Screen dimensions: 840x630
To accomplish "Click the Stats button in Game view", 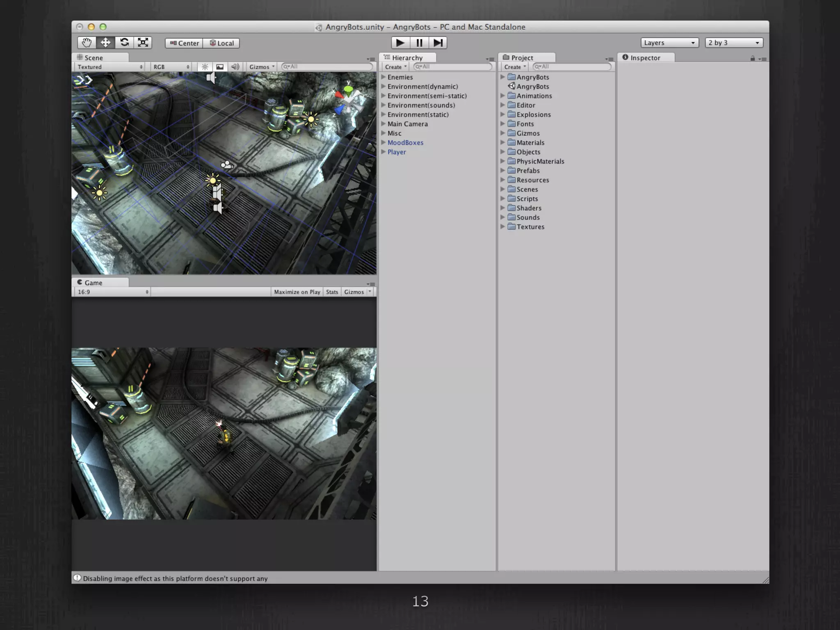I will (x=332, y=292).
